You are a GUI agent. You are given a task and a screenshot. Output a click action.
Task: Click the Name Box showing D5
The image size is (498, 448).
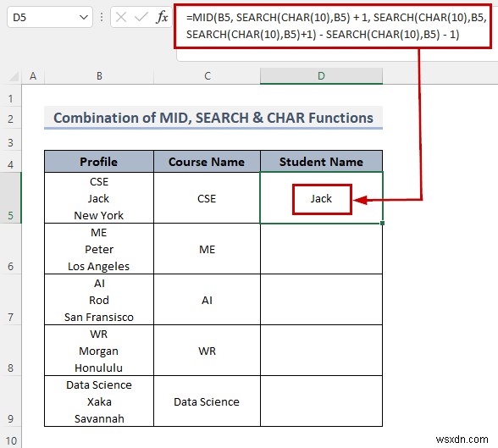click(x=50, y=17)
